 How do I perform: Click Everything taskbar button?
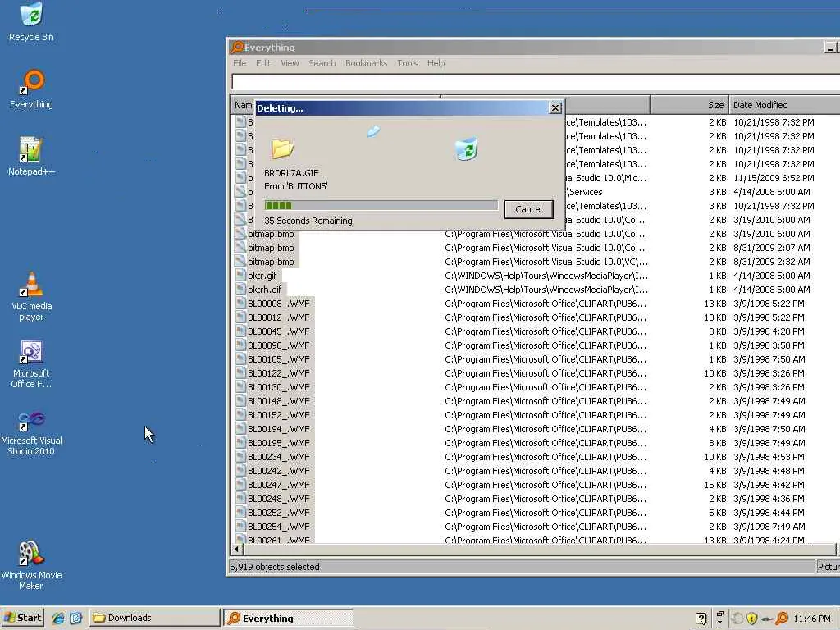pyautogui.click(x=288, y=619)
